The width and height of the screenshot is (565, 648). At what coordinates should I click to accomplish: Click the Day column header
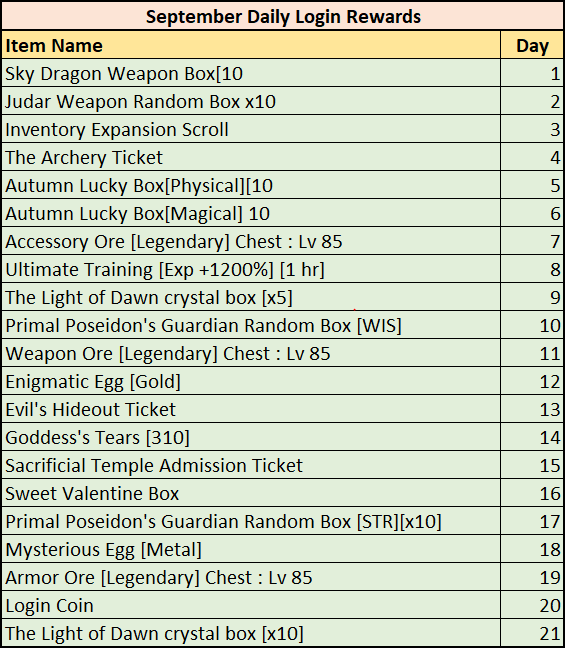click(x=532, y=45)
